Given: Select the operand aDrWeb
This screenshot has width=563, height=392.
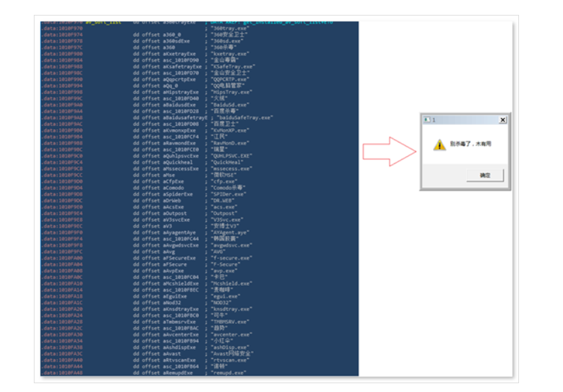Looking at the screenshot, I should [172, 201].
